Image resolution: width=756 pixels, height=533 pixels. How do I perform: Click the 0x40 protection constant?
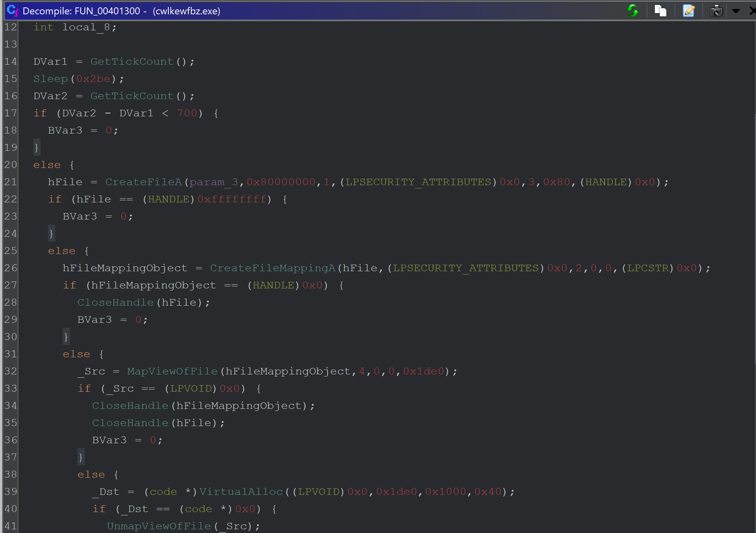pos(488,492)
